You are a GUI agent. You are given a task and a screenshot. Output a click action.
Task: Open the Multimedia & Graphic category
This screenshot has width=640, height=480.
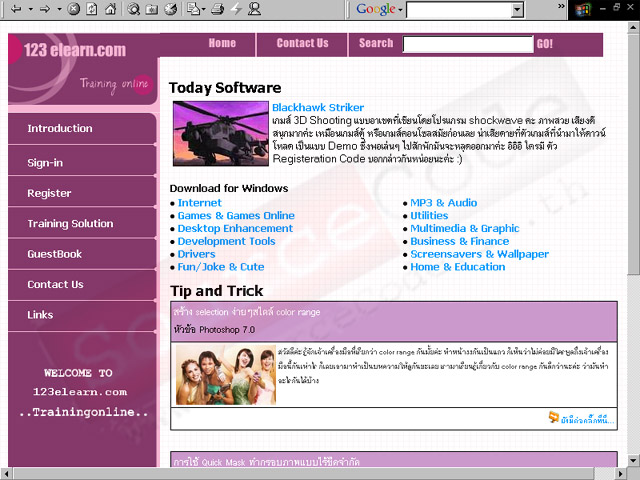465,229
